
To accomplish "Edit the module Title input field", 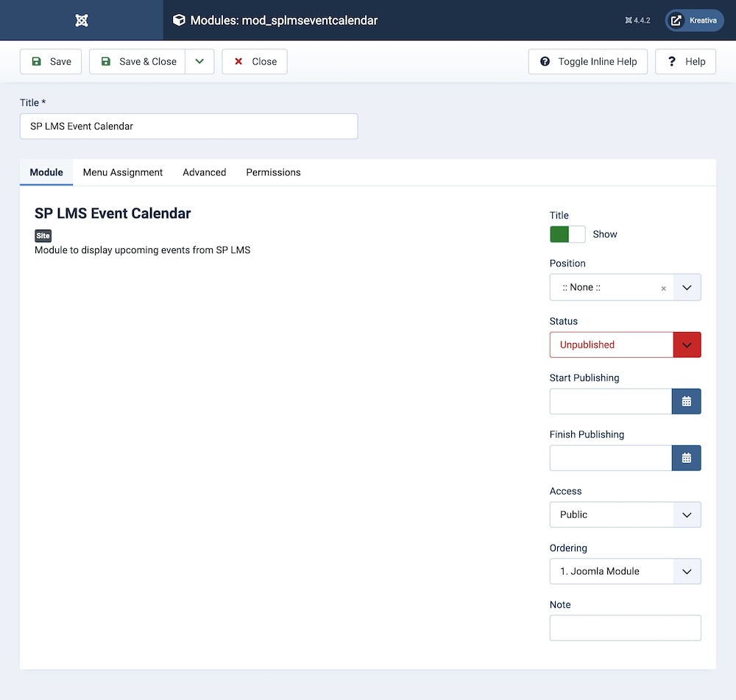I will (x=188, y=127).
